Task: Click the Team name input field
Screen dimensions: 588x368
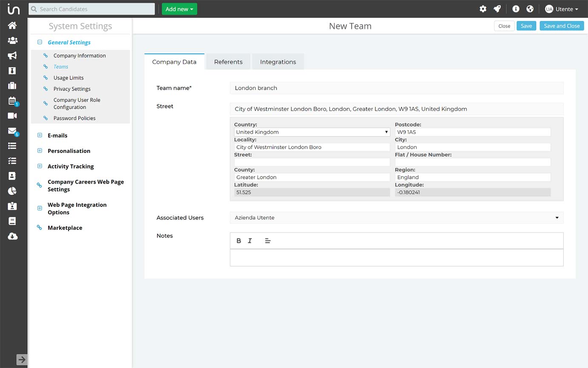Action: point(397,88)
